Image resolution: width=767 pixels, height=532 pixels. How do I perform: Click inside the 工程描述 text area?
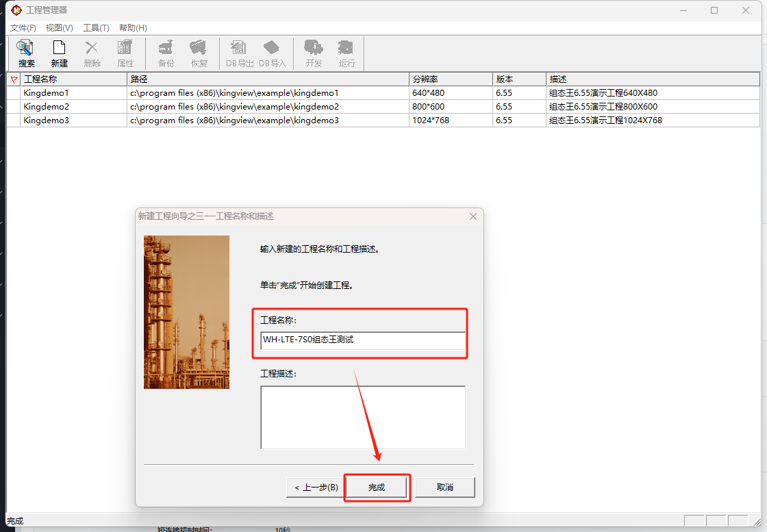[362, 417]
